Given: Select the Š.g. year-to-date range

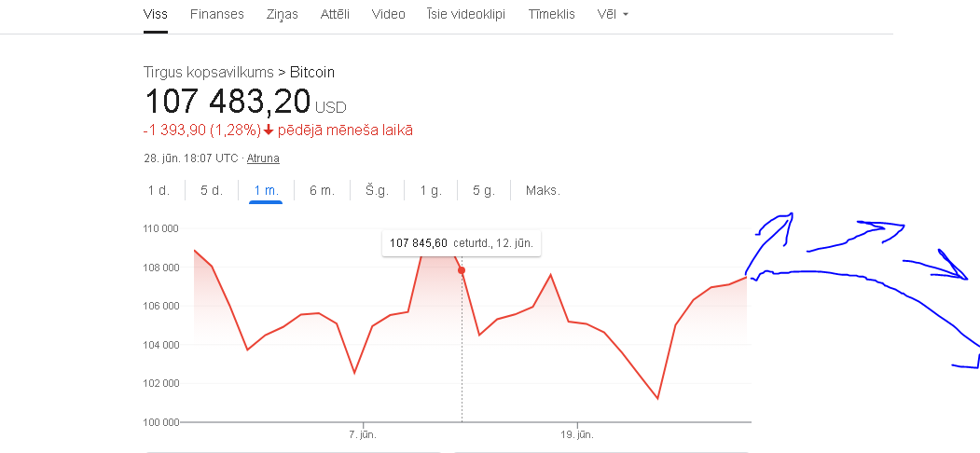Looking at the screenshot, I should [x=377, y=190].
